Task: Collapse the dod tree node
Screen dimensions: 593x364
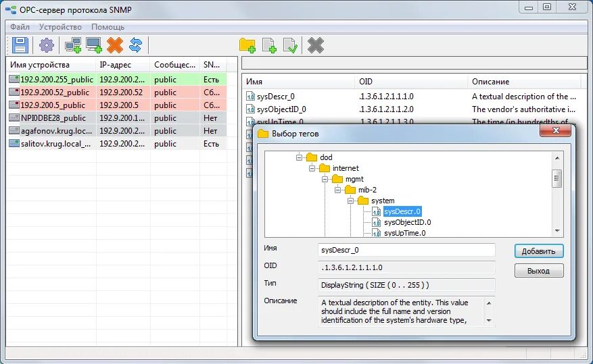Action: point(299,157)
